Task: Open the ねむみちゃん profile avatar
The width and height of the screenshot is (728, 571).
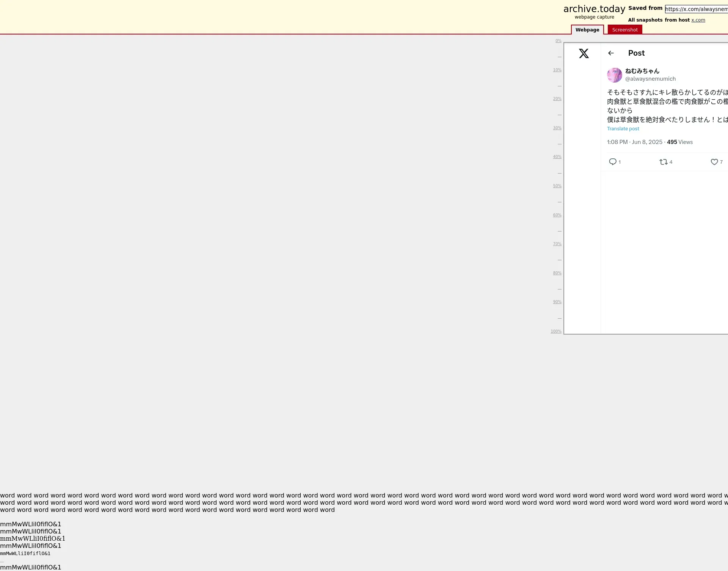Action: coord(614,75)
